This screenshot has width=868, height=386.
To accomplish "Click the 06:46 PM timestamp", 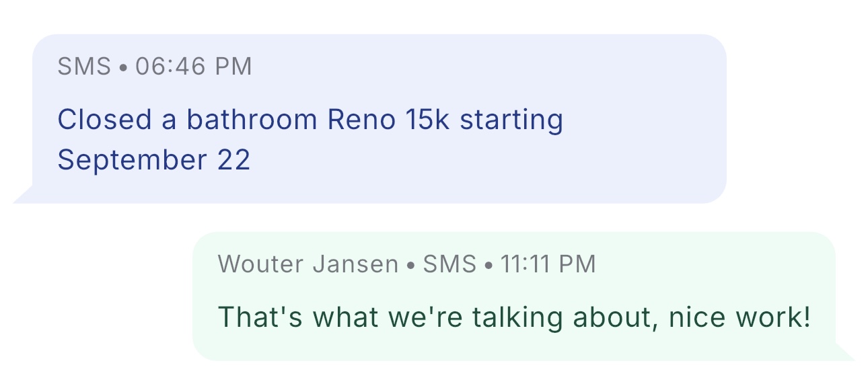I will coord(194,67).
